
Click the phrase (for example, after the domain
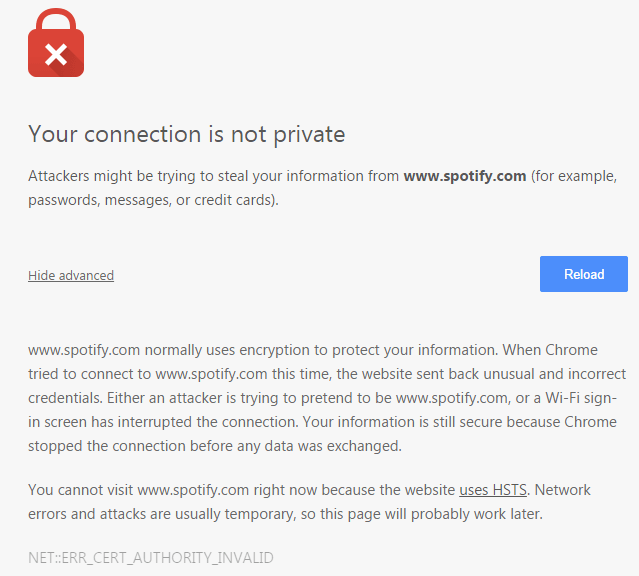(574, 176)
